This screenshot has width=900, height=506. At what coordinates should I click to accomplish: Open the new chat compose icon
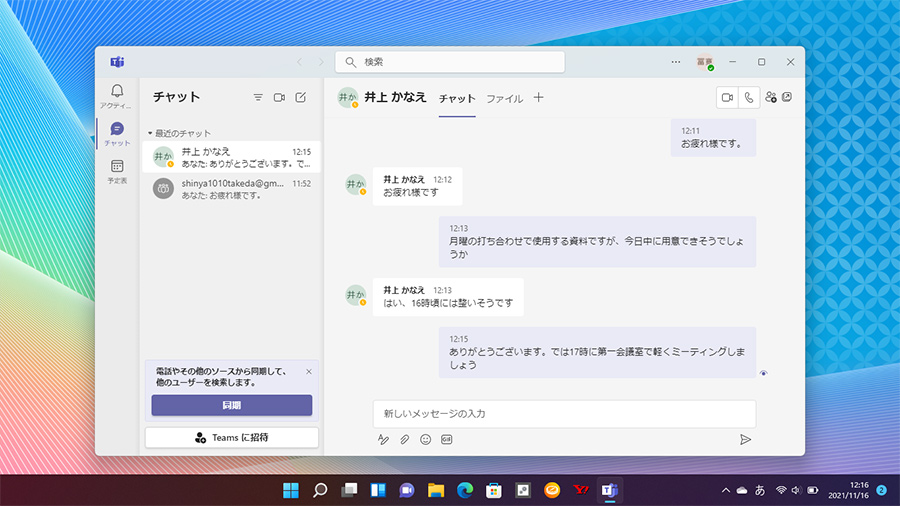click(x=301, y=97)
